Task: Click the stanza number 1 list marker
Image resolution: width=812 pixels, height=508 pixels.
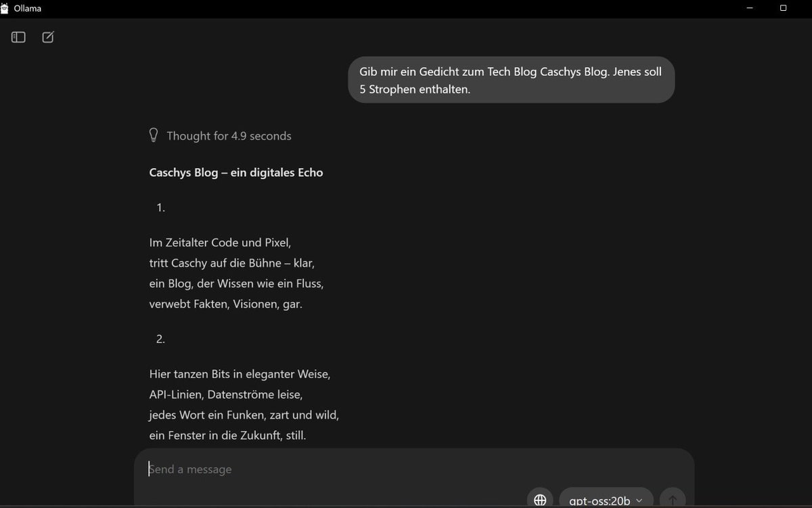Action: pyautogui.click(x=160, y=208)
